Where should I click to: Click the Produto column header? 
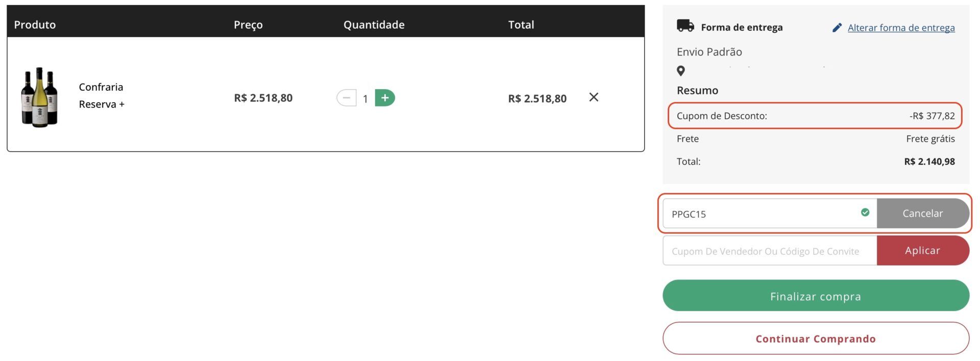click(35, 24)
